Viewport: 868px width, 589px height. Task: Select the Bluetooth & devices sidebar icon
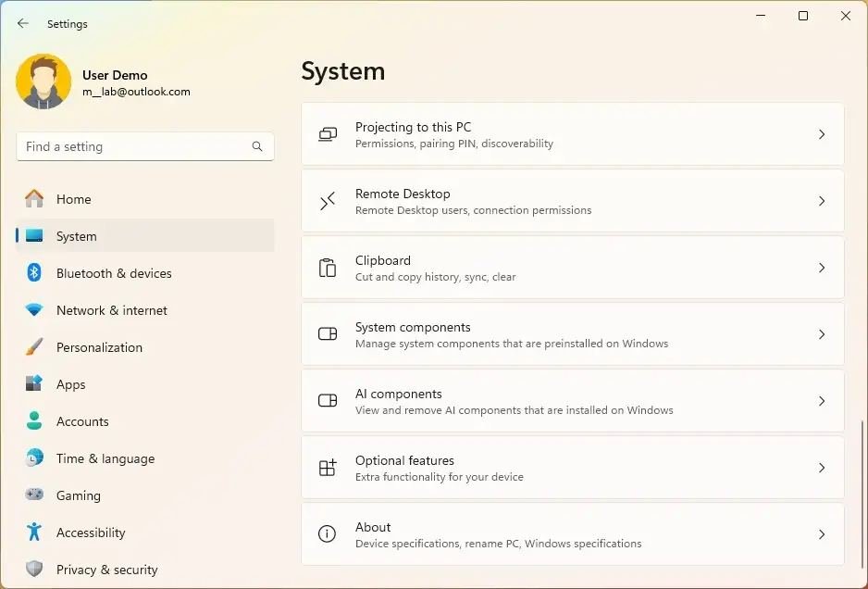click(x=35, y=273)
